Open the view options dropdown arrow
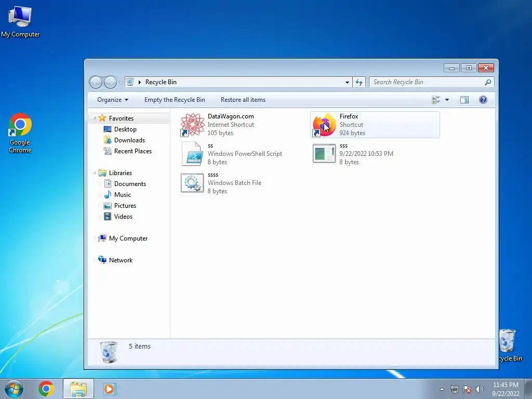The width and height of the screenshot is (532, 399). point(447,100)
